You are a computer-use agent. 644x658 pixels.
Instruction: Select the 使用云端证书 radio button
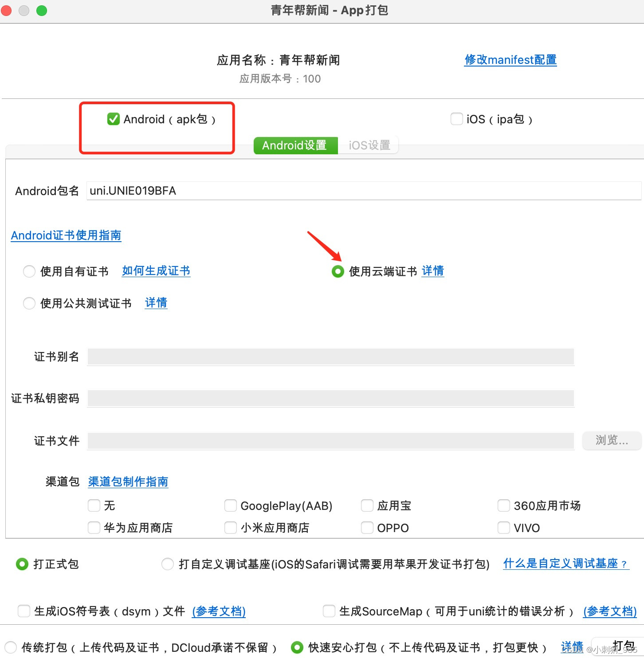(x=338, y=271)
